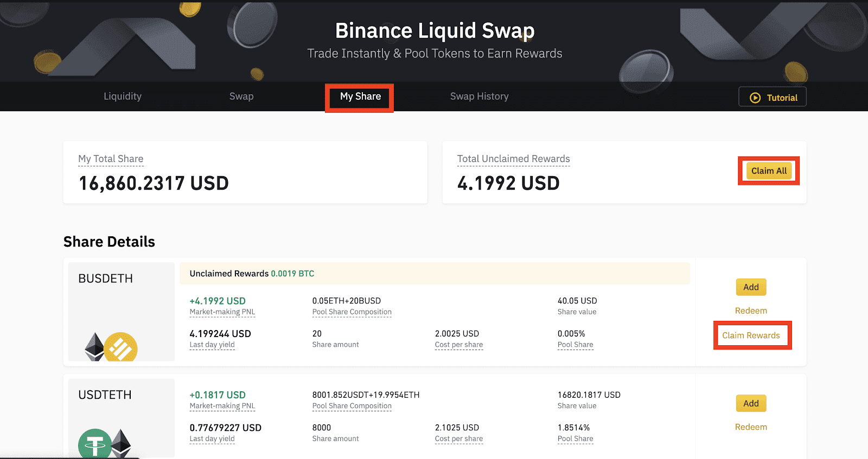Viewport: 868px width, 459px height.
Task: Click the +4.1992 USD PNL value
Action: [x=218, y=301]
